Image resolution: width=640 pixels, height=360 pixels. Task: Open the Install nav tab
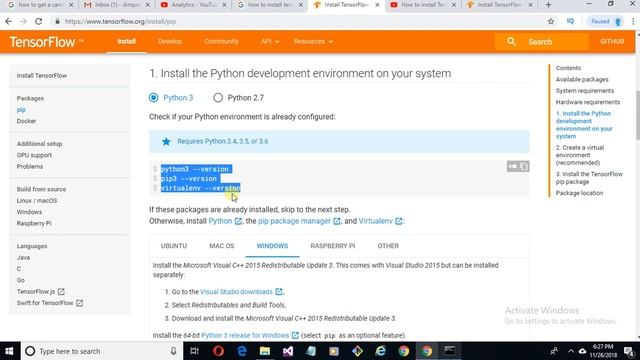pyautogui.click(x=127, y=41)
